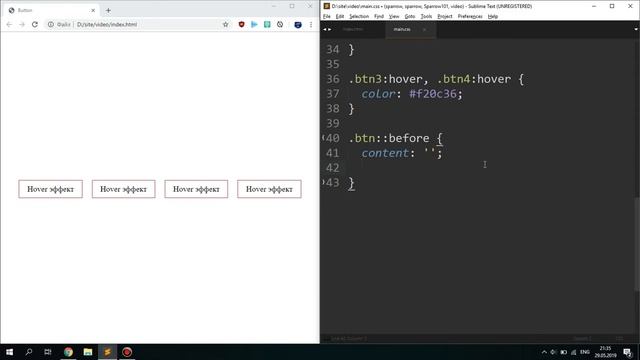The width and height of the screenshot is (640, 360).
Task: Open Task View from the taskbar
Action: pyautogui.click(x=48, y=352)
